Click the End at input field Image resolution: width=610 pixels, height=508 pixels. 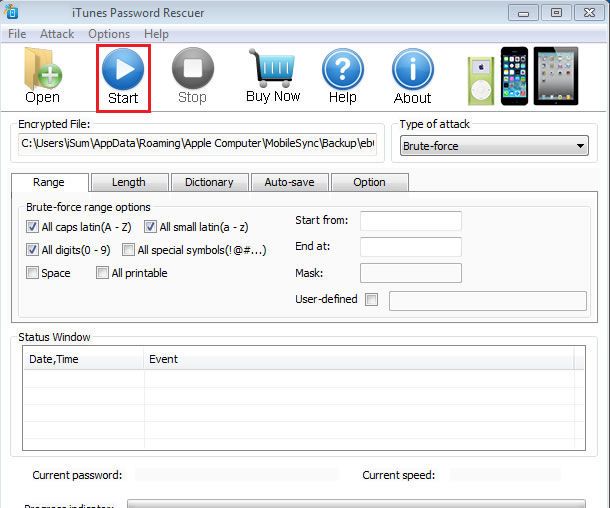(x=411, y=247)
